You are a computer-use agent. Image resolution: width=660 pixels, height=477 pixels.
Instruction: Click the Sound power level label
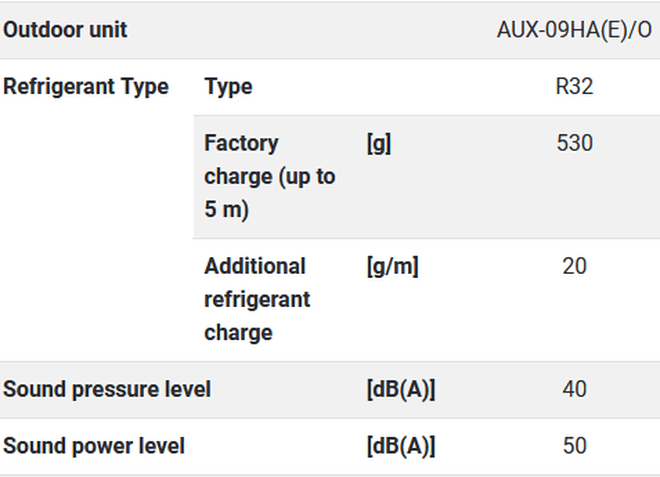94,446
